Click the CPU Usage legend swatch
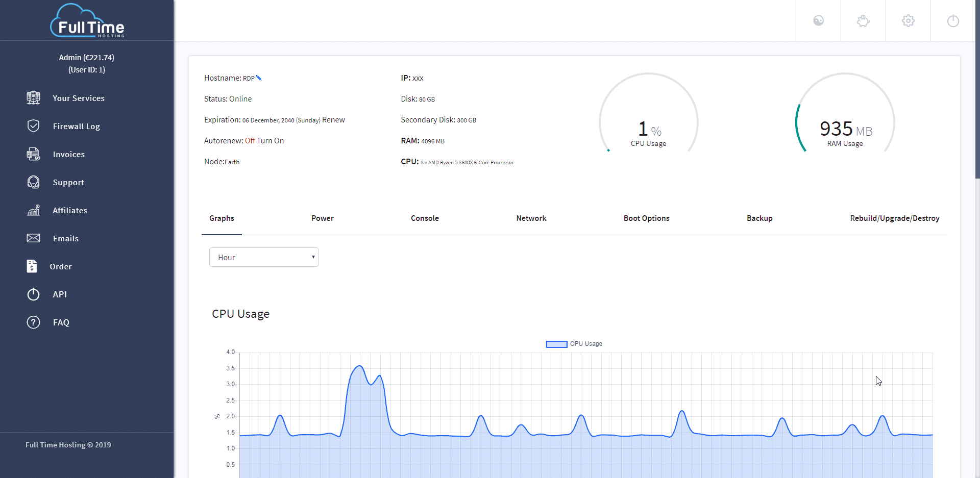 (x=556, y=344)
